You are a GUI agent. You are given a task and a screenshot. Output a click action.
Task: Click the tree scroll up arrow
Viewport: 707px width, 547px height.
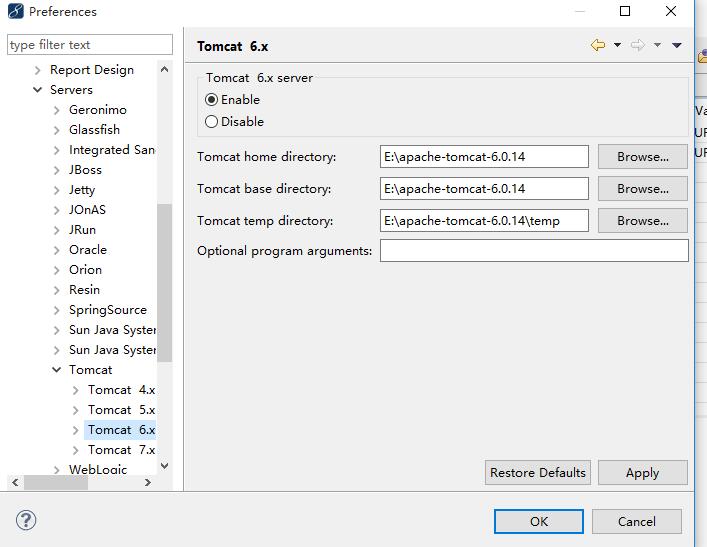point(165,69)
